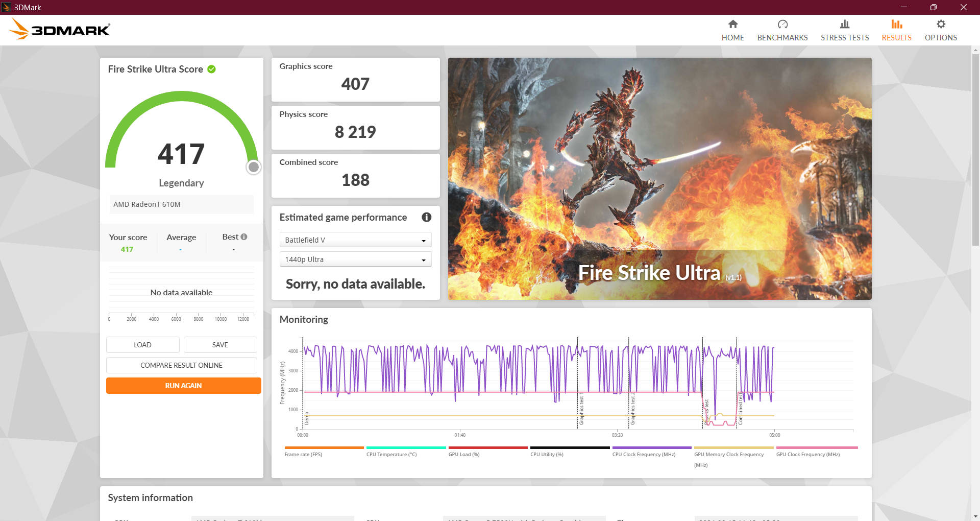Click the green validated checkmark icon
This screenshot has width=980, height=521.
(211, 69)
